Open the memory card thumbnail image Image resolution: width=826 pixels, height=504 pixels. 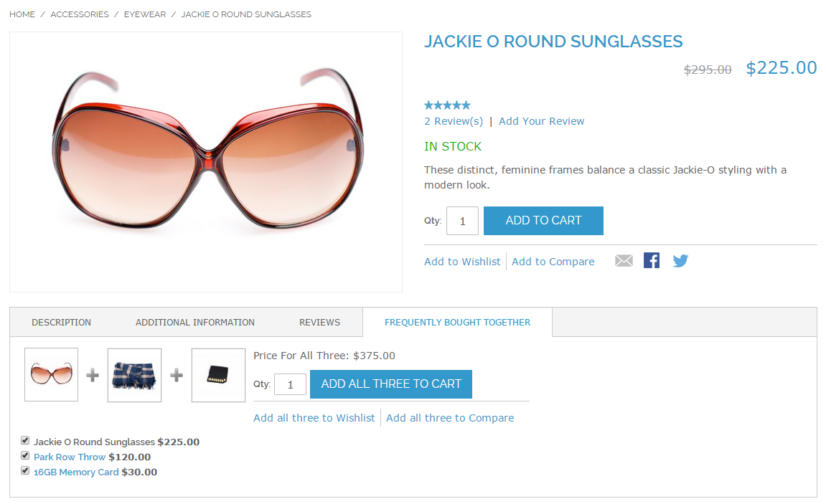pos(218,375)
